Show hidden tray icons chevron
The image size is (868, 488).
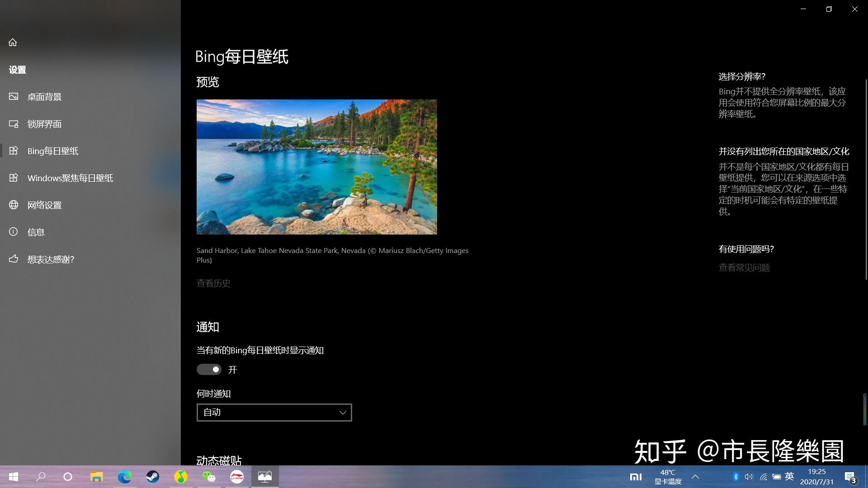tap(695, 477)
